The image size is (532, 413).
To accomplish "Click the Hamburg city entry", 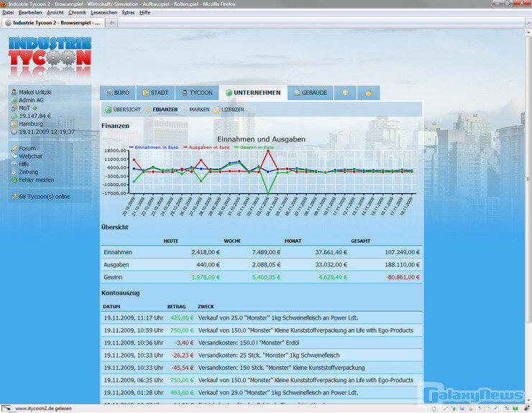I will tap(27, 124).
